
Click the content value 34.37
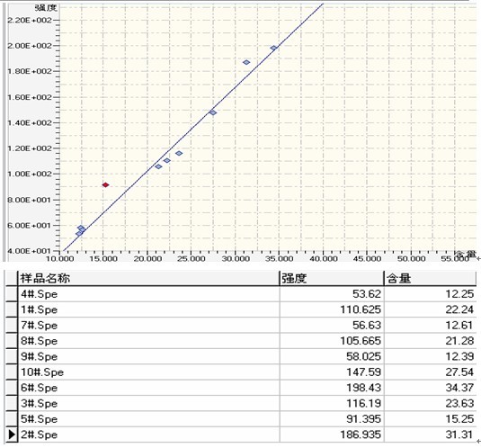pos(459,388)
